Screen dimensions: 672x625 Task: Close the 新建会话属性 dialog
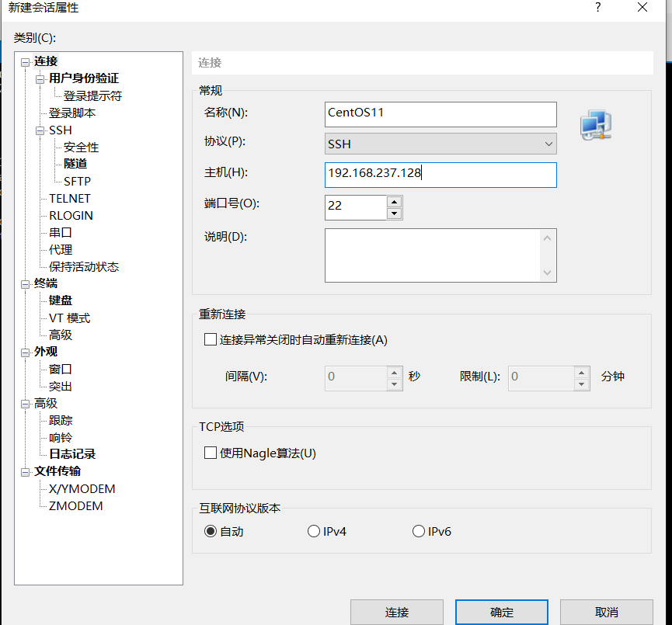click(x=642, y=7)
